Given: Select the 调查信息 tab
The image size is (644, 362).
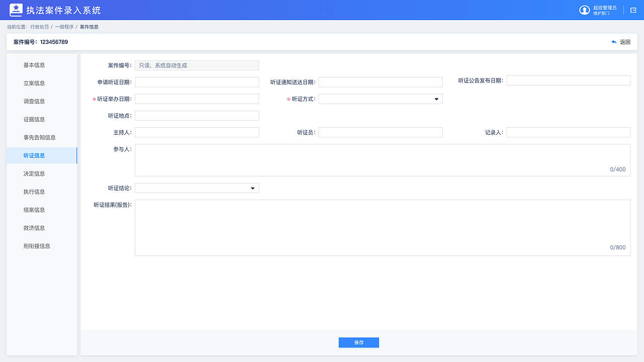Looking at the screenshot, I should pyautogui.click(x=42, y=101).
